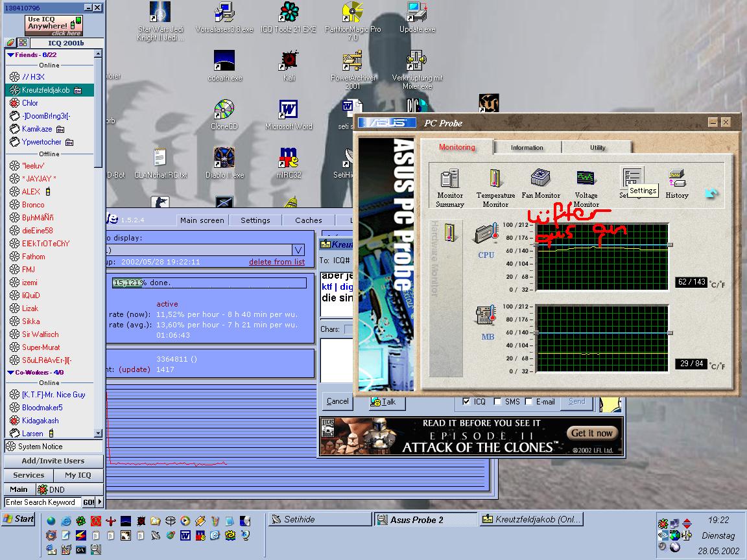The height and width of the screenshot is (560, 747).
Task: Open Monitor Summary in PC Probe
Action: [x=450, y=187]
